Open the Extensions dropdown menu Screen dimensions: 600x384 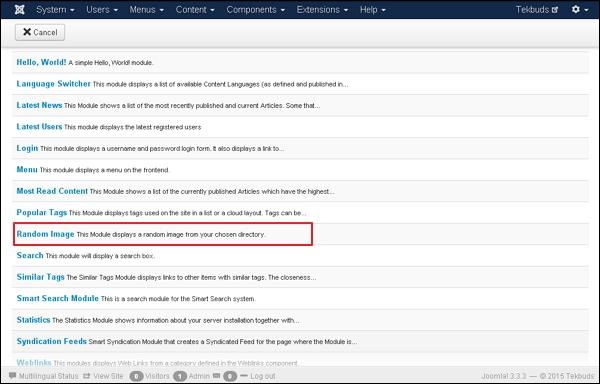(322, 10)
